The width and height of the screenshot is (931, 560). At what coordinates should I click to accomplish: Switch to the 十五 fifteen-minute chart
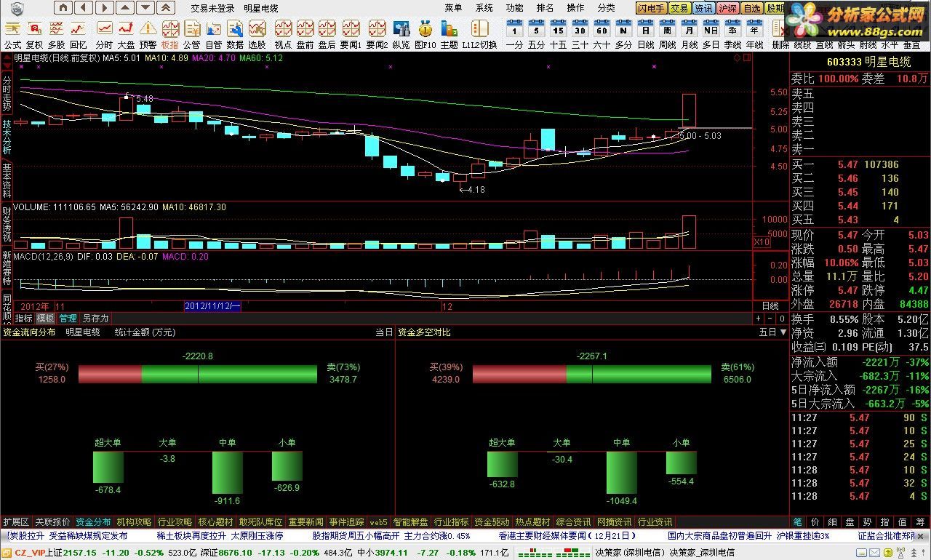(x=558, y=34)
